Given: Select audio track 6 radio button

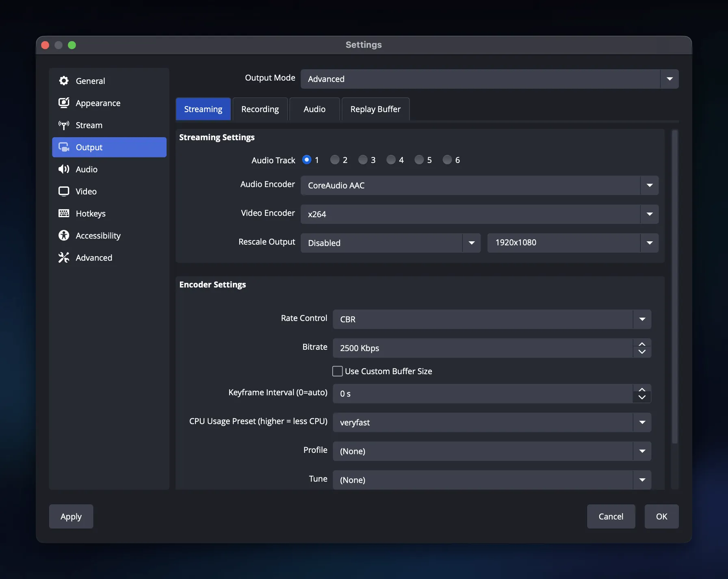Looking at the screenshot, I should click(447, 160).
